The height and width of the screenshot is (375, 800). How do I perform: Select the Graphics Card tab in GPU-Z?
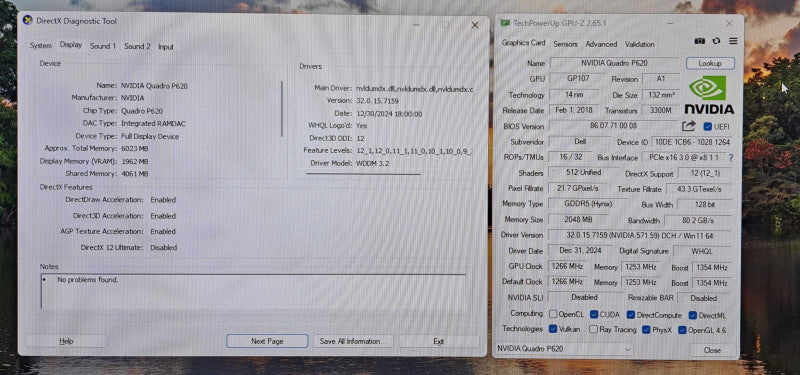523,43
